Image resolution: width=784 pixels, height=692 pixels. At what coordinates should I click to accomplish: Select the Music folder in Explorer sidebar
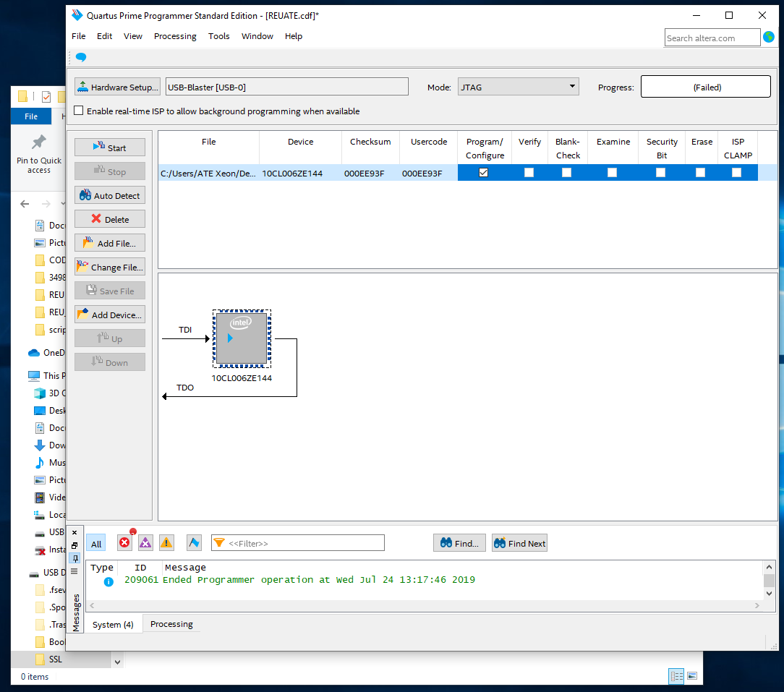(x=50, y=463)
